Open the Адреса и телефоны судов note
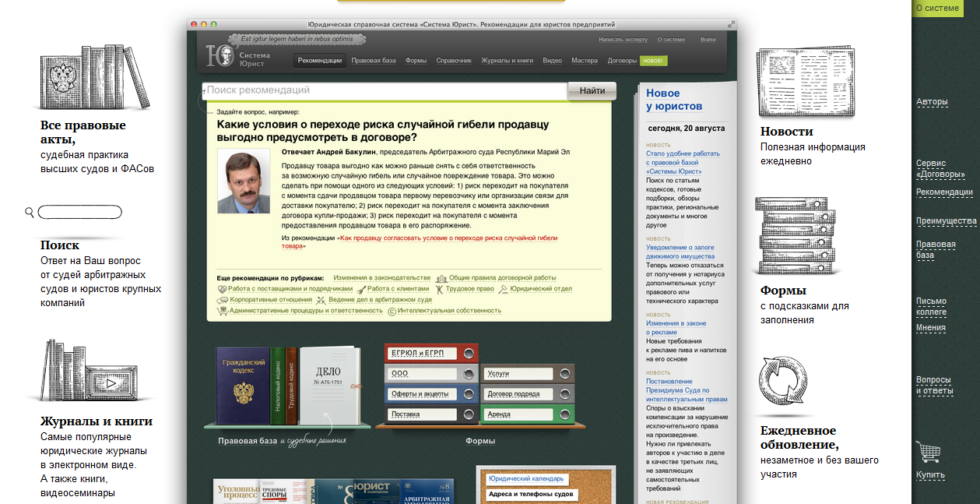The height and width of the screenshot is (504, 980). [x=531, y=494]
